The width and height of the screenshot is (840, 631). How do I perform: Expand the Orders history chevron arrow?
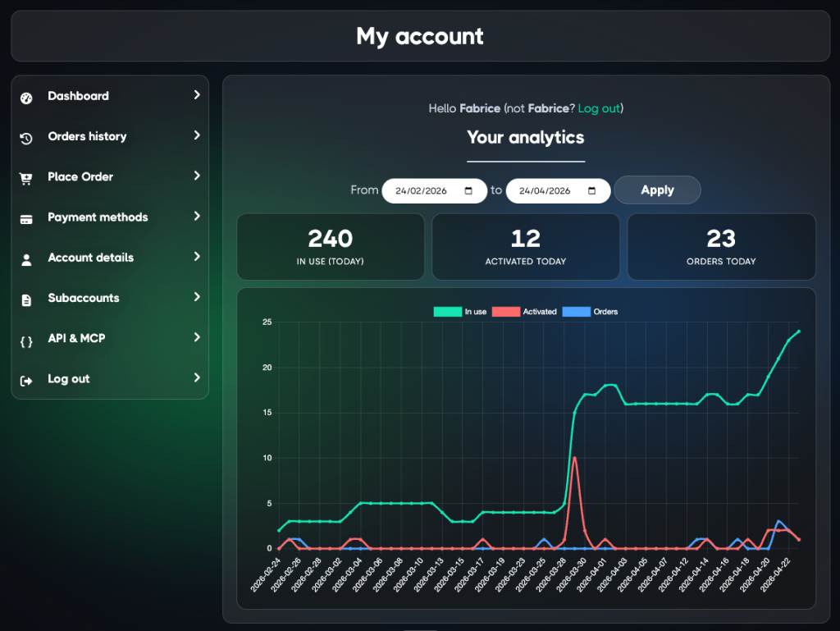click(197, 135)
